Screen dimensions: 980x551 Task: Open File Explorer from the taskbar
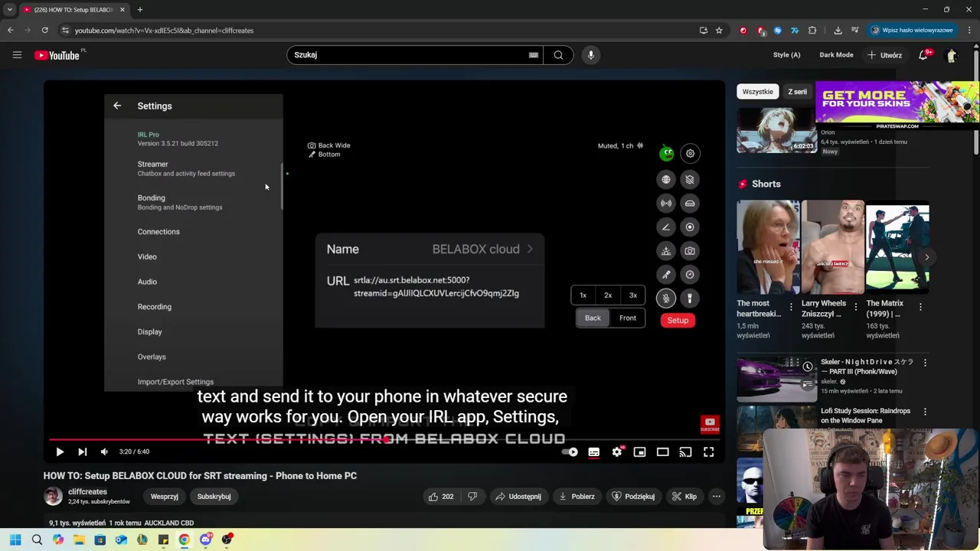coord(79,540)
